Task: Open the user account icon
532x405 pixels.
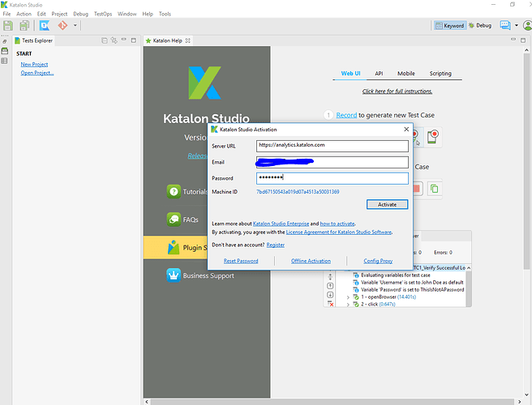Action: pos(527,25)
